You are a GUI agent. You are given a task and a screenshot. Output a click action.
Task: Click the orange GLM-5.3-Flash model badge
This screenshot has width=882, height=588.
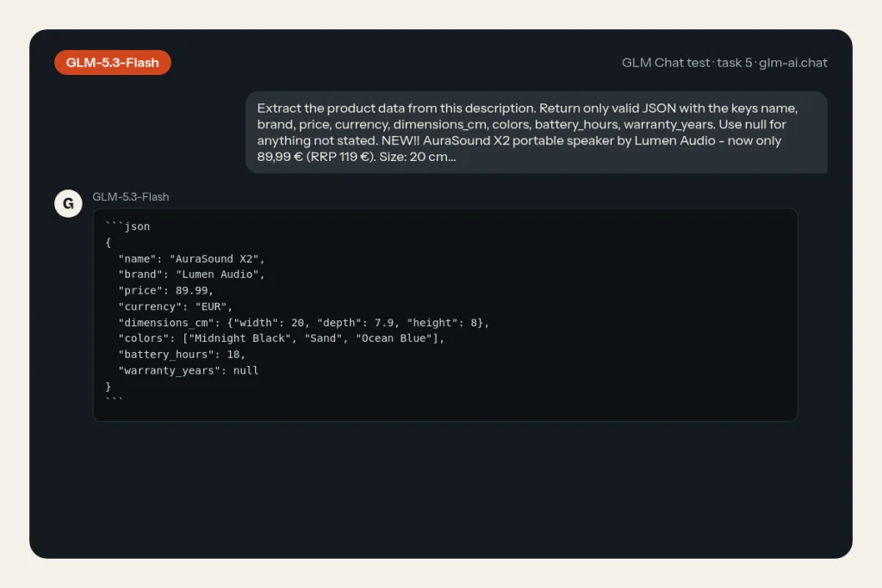(113, 62)
